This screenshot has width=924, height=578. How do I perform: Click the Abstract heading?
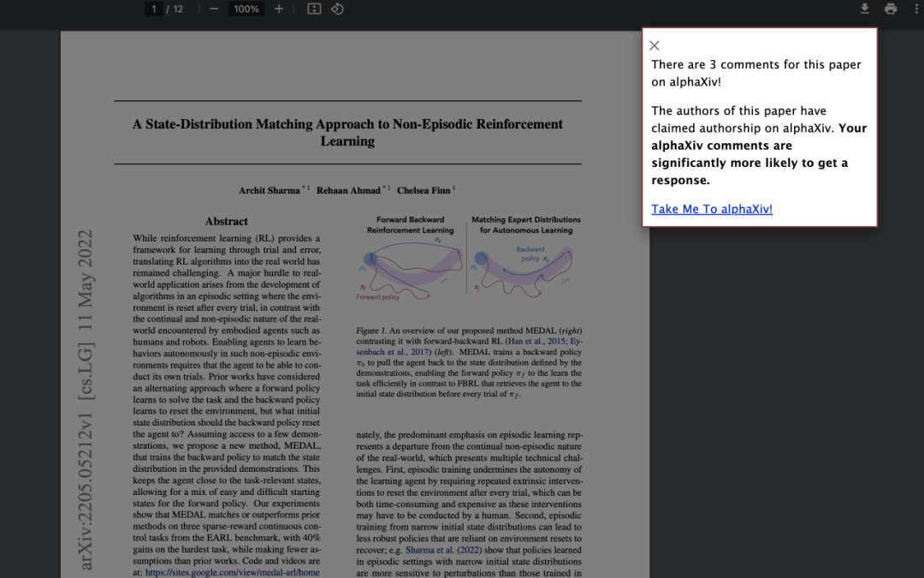[x=226, y=221]
